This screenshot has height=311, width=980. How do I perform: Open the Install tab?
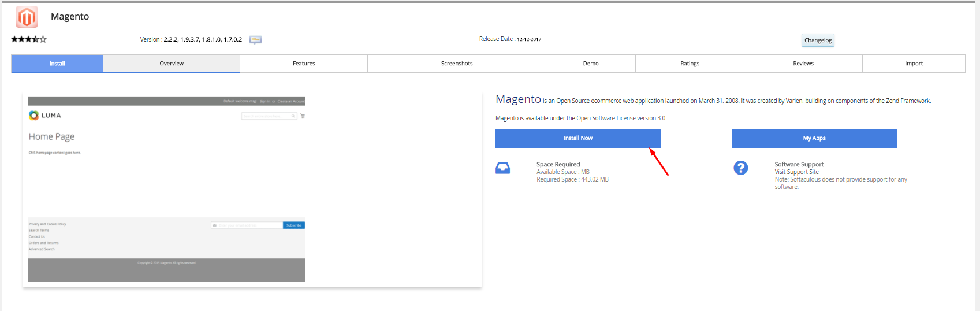pos(57,64)
